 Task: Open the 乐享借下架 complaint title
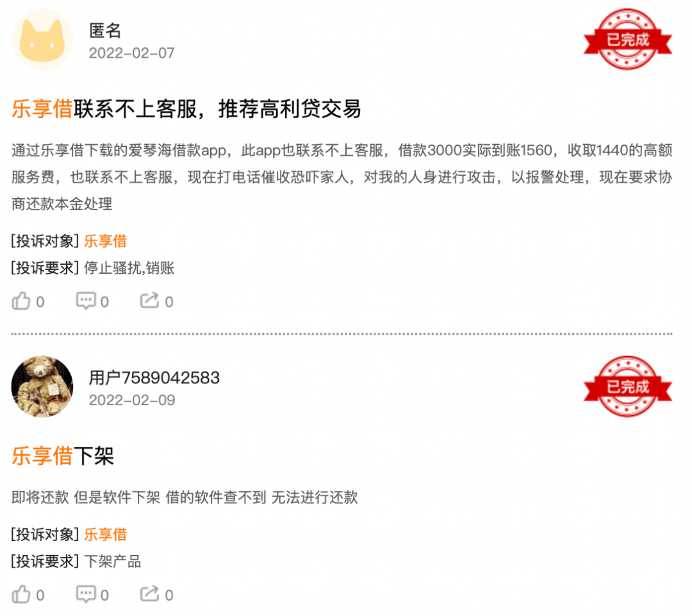pos(63,456)
